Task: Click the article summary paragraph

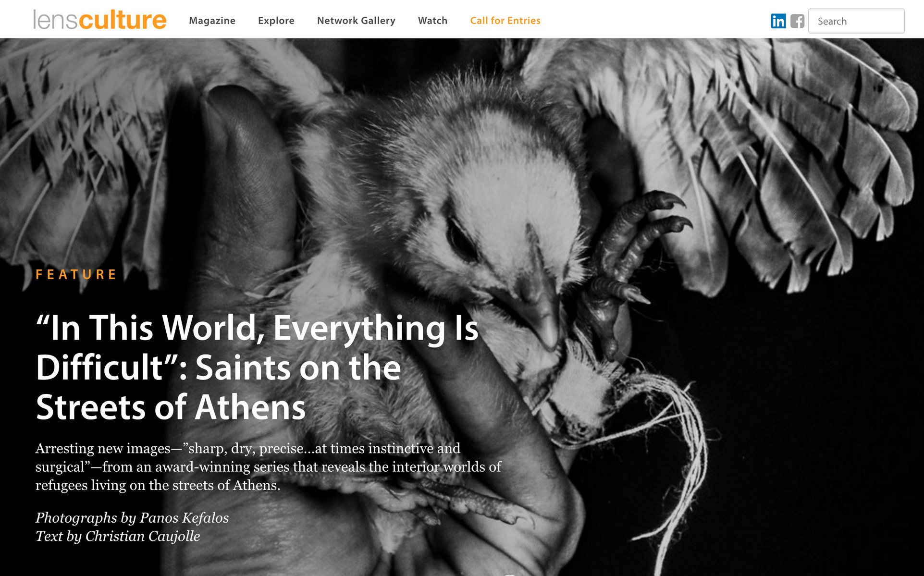Action: coord(268,466)
